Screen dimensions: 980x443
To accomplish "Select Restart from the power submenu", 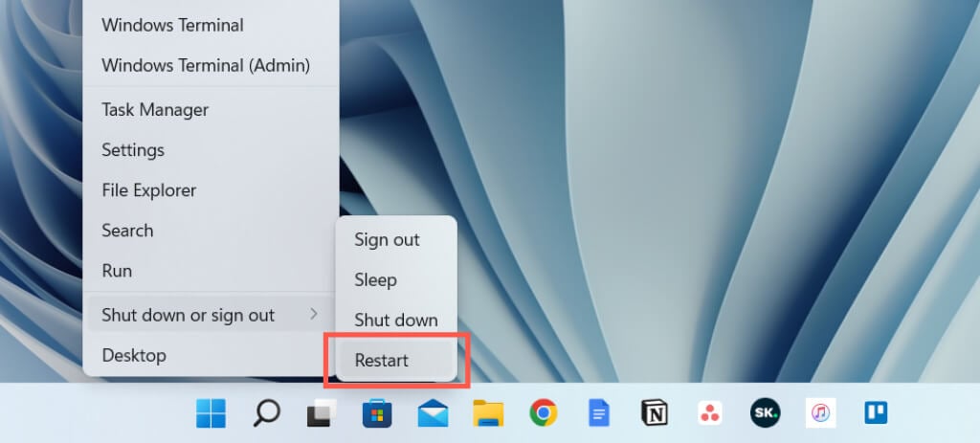I will tap(396, 360).
